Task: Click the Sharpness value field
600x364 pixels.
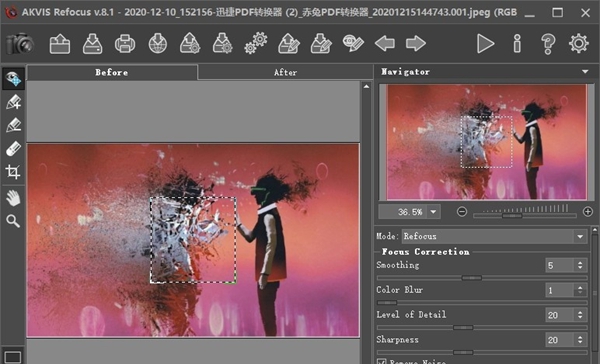Action: click(x=559, y=340)
